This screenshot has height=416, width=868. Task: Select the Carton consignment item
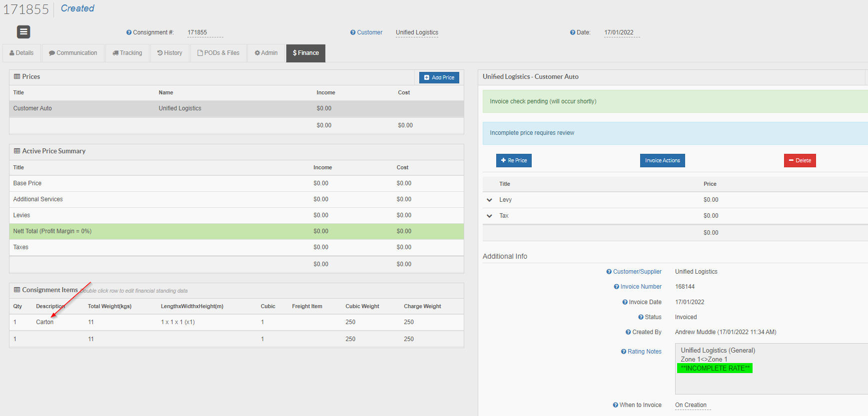coord(236,322)
